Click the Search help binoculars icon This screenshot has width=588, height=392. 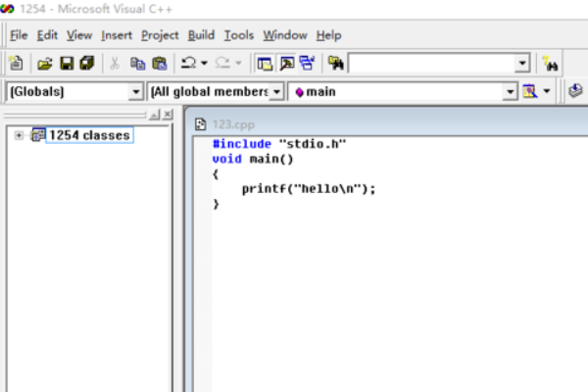click(x=551, y=64)
